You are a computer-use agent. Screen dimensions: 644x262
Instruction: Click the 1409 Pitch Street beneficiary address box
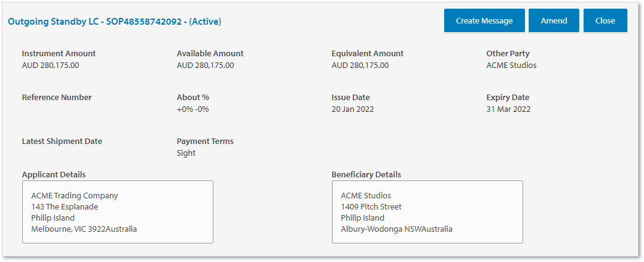pyautogui.click(x=427, y=212)
